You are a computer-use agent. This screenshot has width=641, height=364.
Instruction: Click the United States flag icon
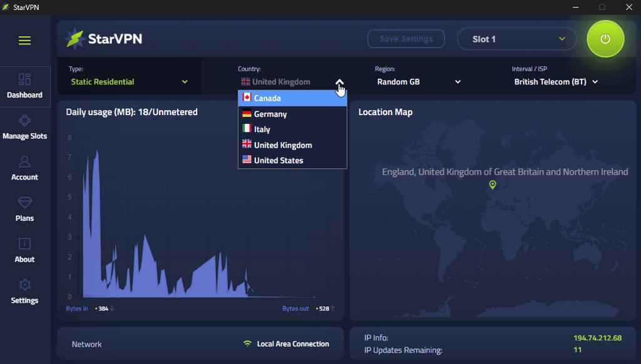click(247, 159)
